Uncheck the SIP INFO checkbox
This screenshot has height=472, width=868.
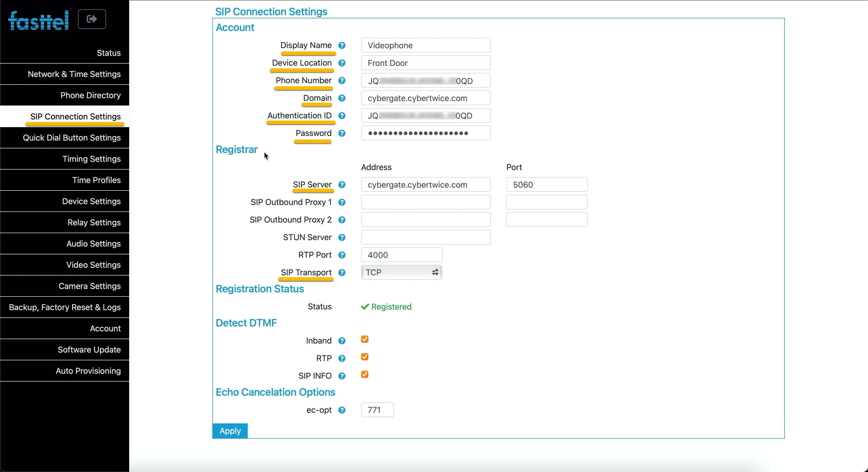(x=365, y=374)
